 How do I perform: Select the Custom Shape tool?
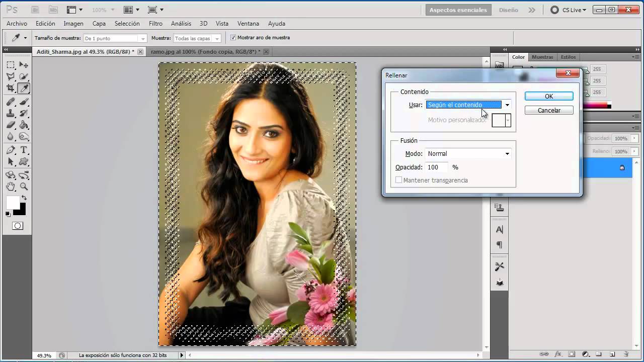pyautogui.click(x=24, y=161)
